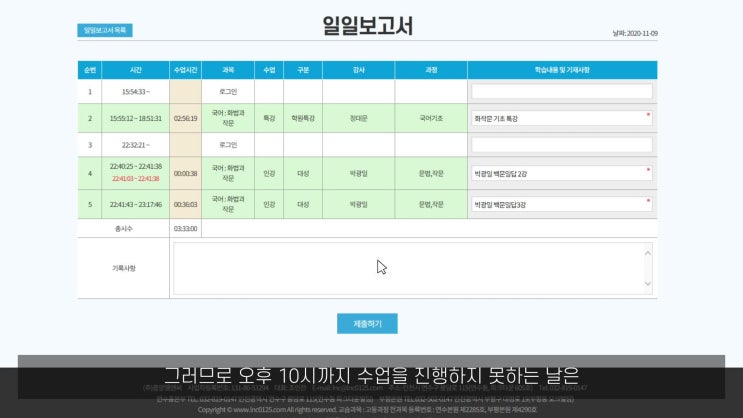
Task: Click the 기록사항 label
Action: click(124, 268)
